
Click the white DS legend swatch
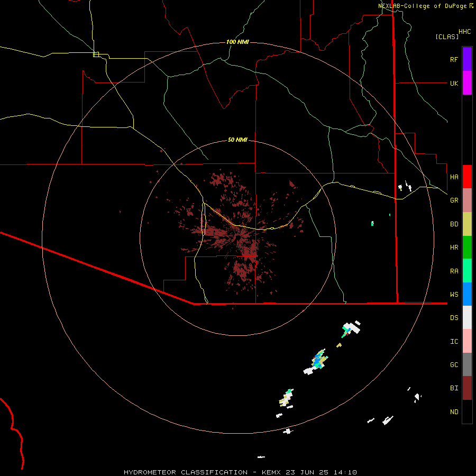coord(467,317)
